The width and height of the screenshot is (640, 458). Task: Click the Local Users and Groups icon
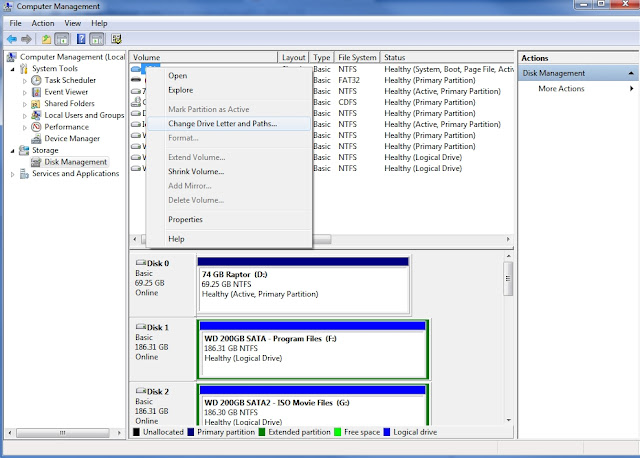pyautogui.click(x=37, y=115)
